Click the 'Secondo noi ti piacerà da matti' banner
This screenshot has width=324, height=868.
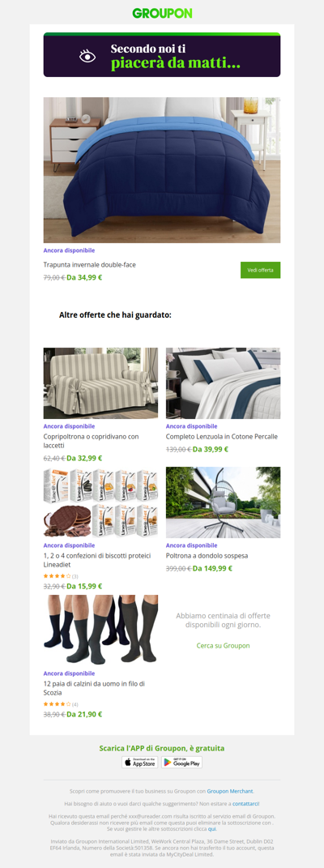(x=162, y=55)
